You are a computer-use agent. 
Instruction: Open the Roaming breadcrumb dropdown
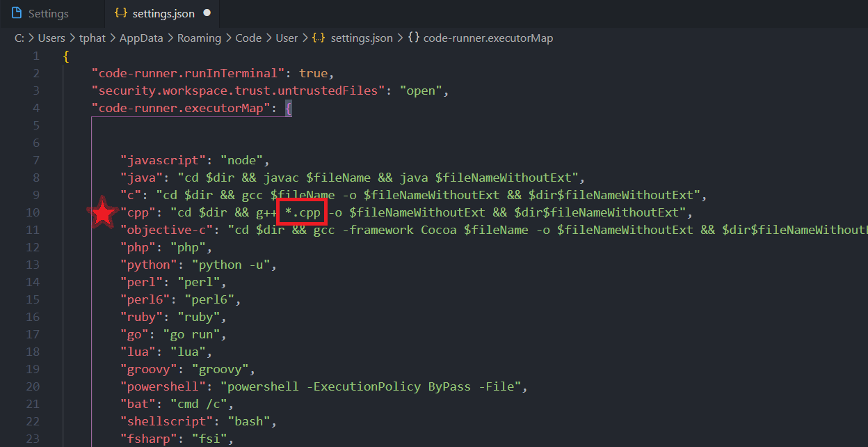(x=199, y=38)
